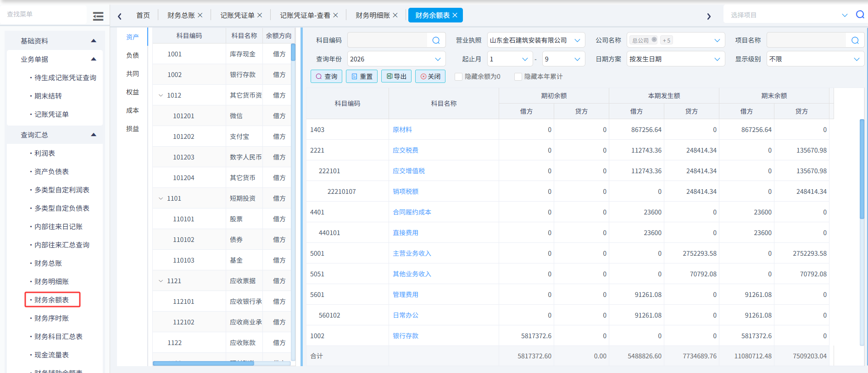Viewport: 868px width, 373px height.
Task: Click the search icon in 科目编码 field
Action: pos(436,40)
